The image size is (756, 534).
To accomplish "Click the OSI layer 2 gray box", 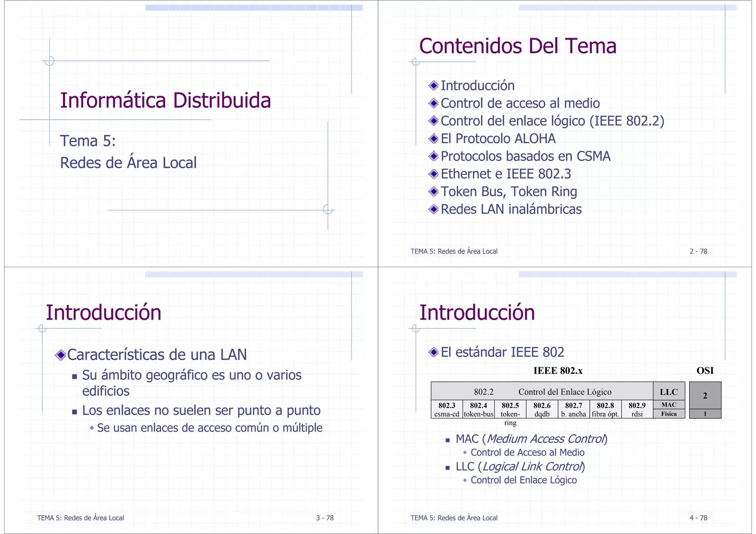I will pos(705,396).
